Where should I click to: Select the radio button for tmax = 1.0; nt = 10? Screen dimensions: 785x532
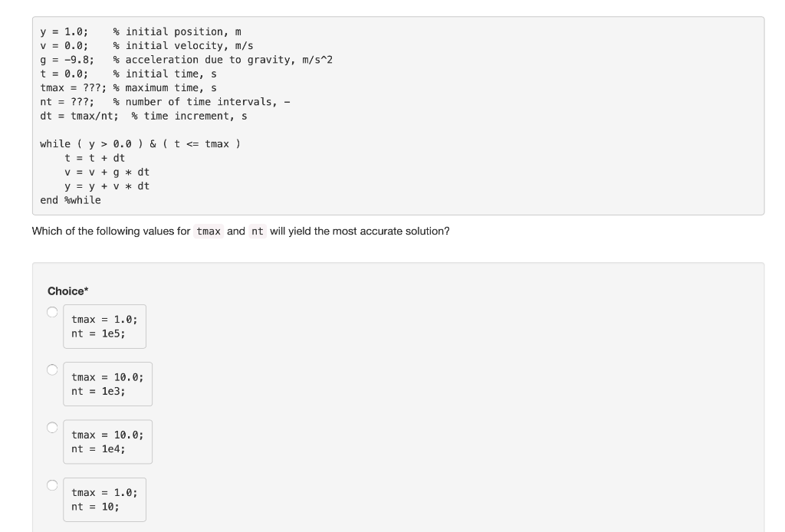click(51, 484)
